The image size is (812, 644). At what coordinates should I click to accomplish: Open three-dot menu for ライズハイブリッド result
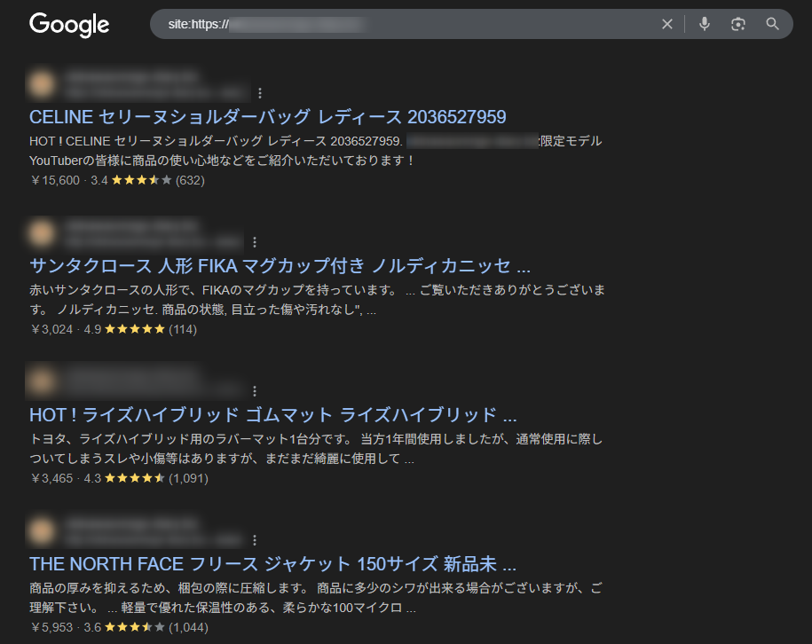click(255, 390)
